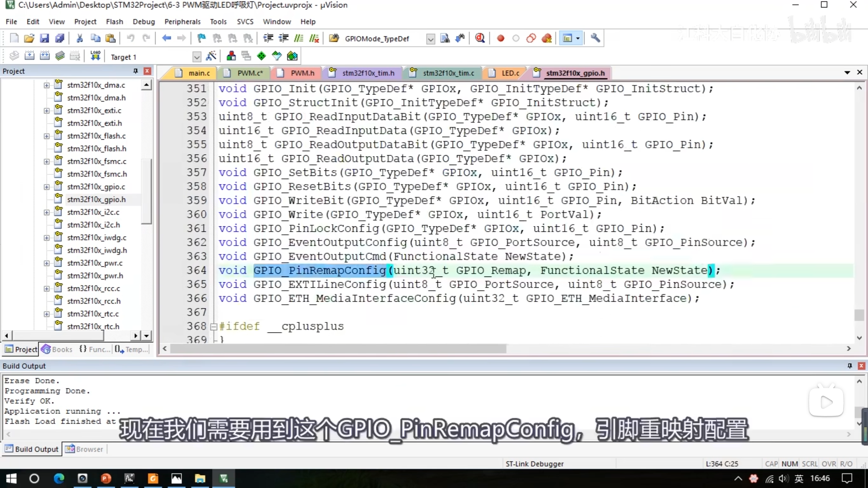Click the Configuration wrench icon
868x488 pixels.
[595, 38]
